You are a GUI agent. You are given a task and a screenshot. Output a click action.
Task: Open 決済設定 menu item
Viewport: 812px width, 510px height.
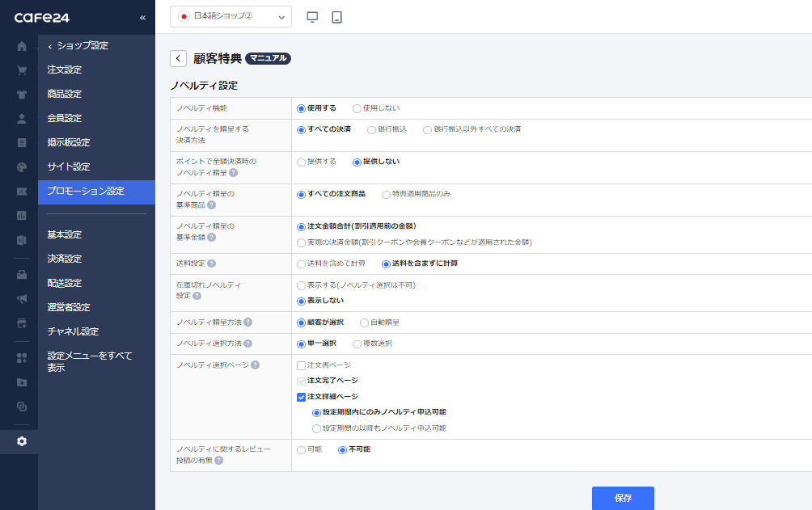coord(65,259)
